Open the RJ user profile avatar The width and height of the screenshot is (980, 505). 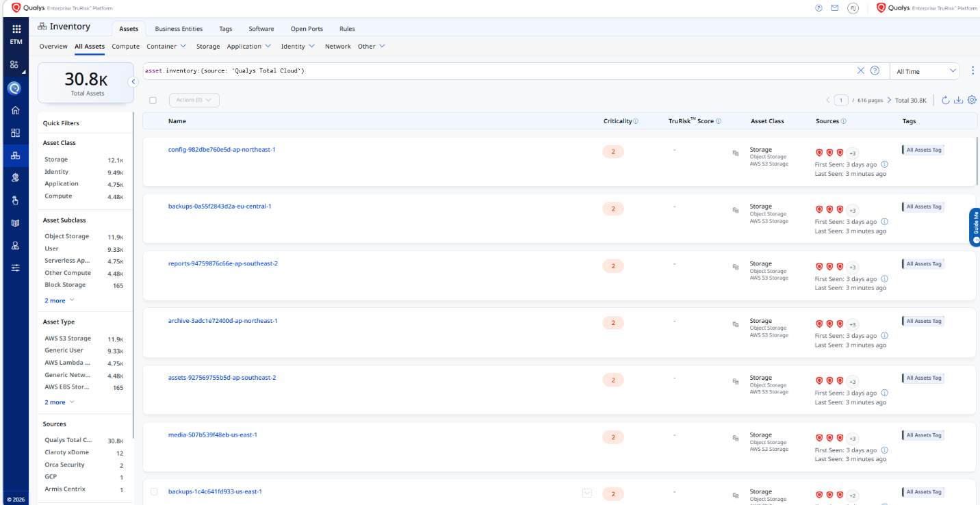pyautogui.click(x=853, y=8)
